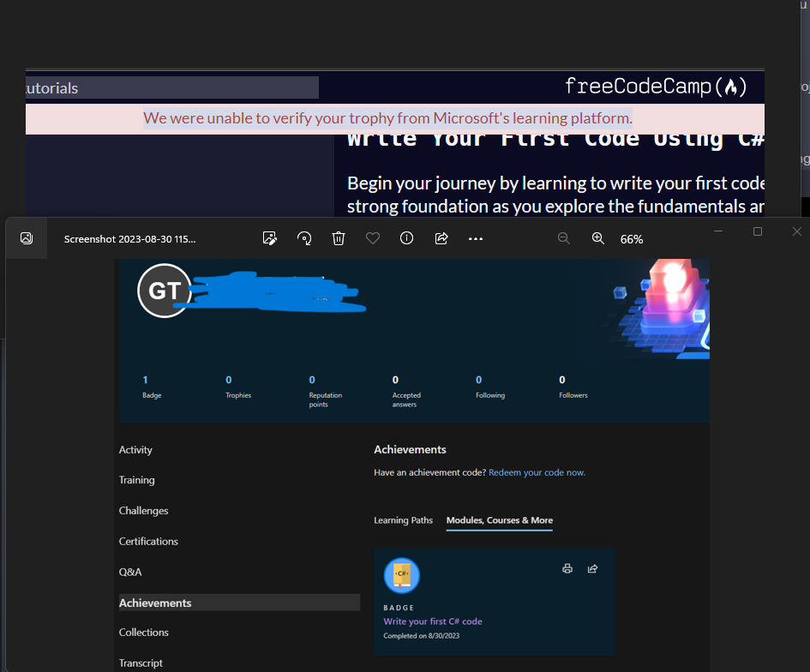Viewport: 810px width, 672px height.
Task: Delete the screenshot using the trash icon
Action: [x=339, y=238]
